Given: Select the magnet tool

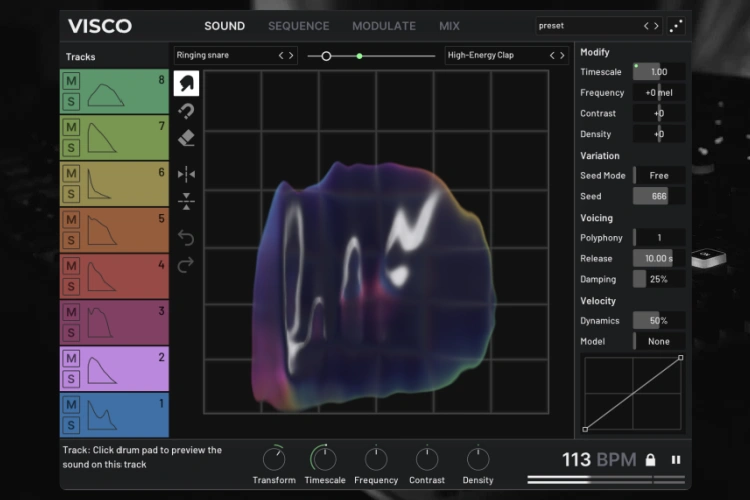Looking at the screenshot, I should coord(186,111).
